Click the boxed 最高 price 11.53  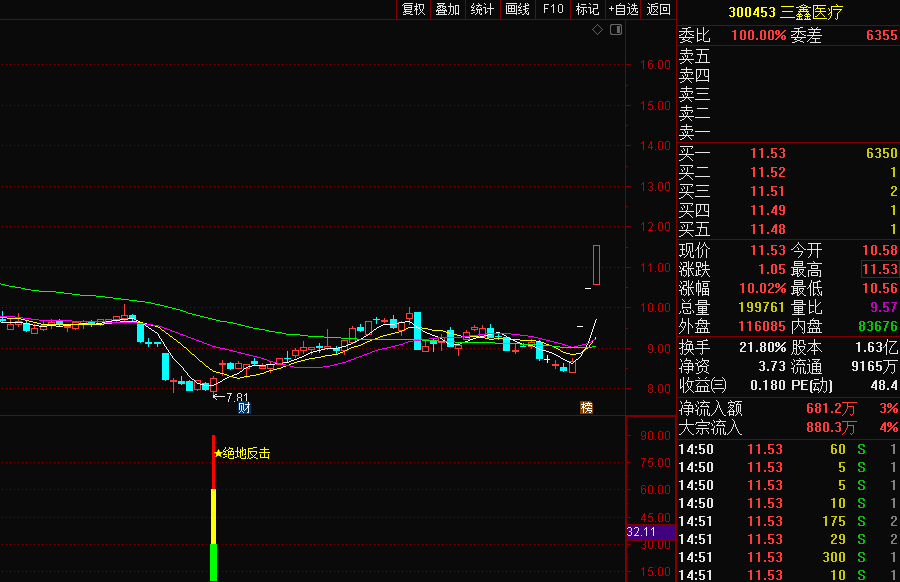(879, 269)
